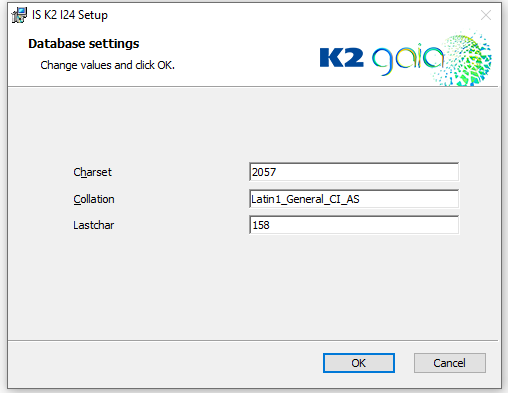Viewport: 508px width, 393px height.
Task: Click the IS K2 I24 Setup title text
Action: click(70, 15)
